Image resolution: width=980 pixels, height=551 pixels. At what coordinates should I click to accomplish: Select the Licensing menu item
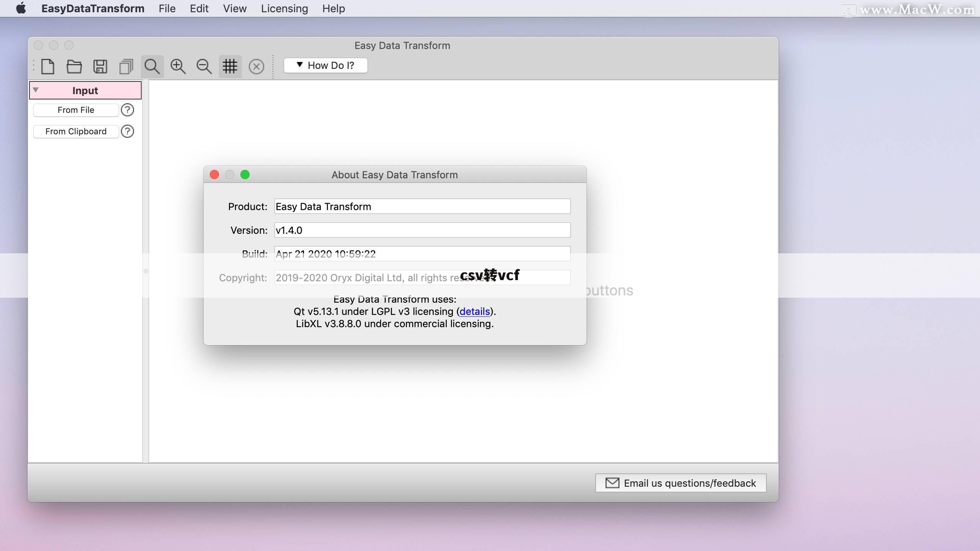pyautogui.click(x=285, y=9)
